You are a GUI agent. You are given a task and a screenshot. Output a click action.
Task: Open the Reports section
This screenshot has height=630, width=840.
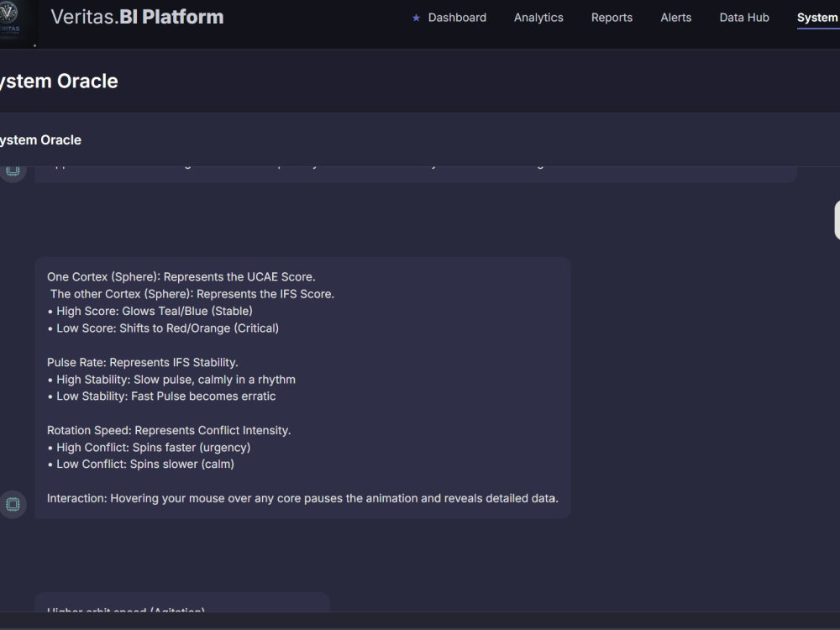point(612,18)
